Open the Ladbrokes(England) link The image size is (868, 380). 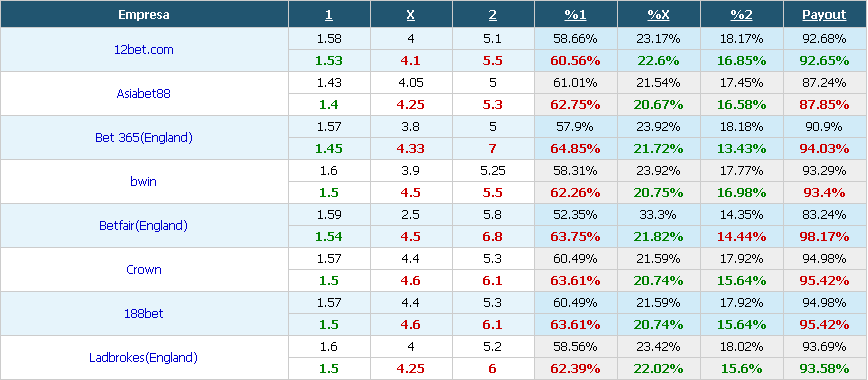(143, 357)
